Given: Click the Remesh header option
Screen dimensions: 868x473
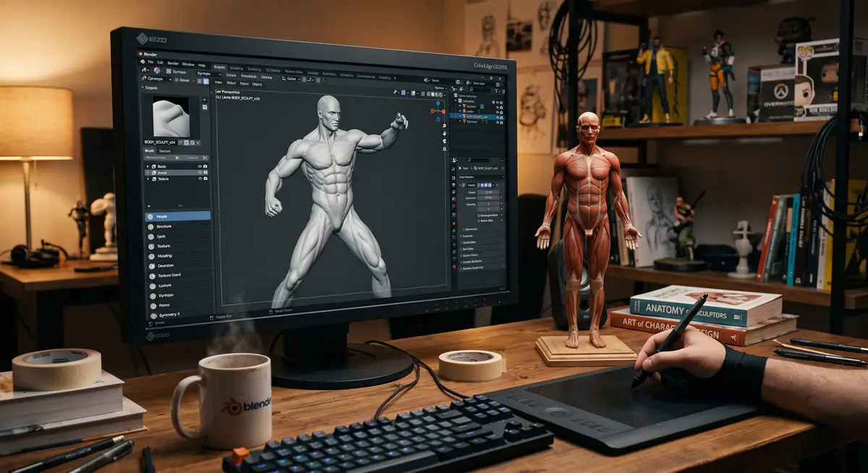Looking at the screenshot, I should click(249, 76).
